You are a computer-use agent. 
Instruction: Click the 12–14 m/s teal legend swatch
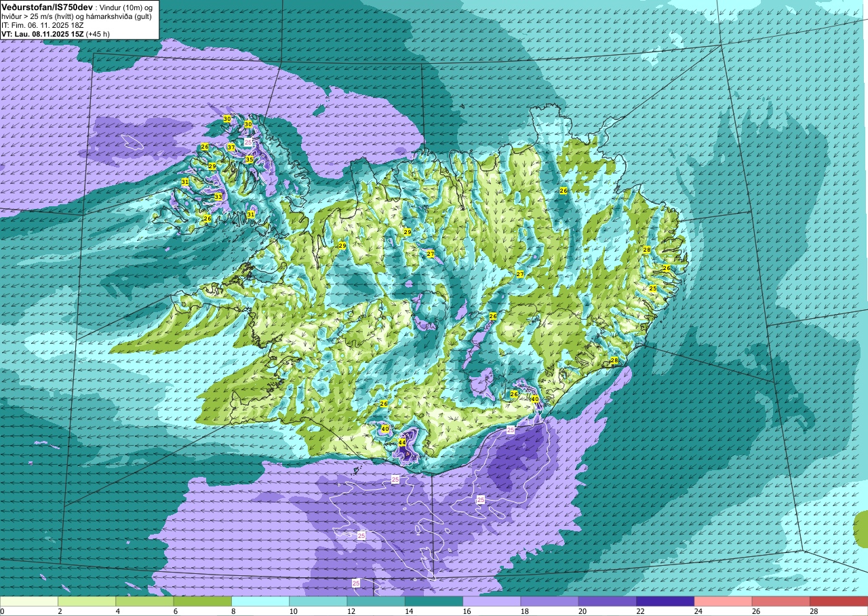click(x=376, y=602)
